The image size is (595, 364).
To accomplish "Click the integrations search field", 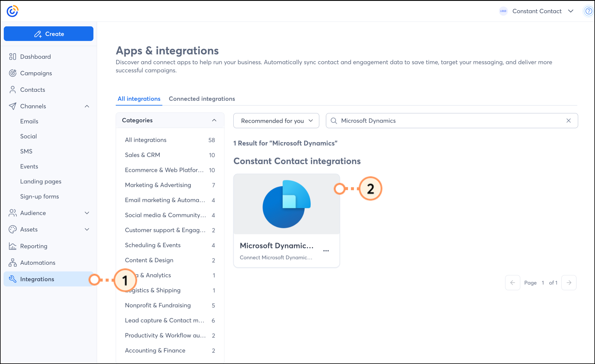I will (x=445, y=121).
